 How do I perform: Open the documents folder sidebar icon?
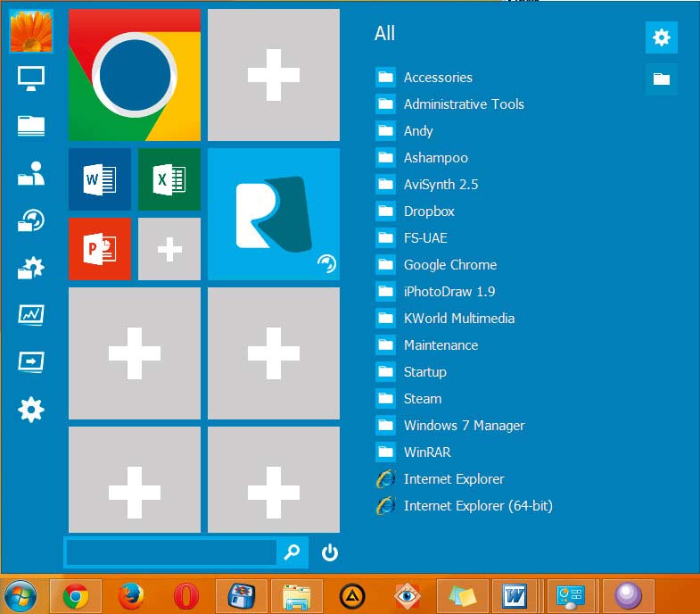click(31, 126)
